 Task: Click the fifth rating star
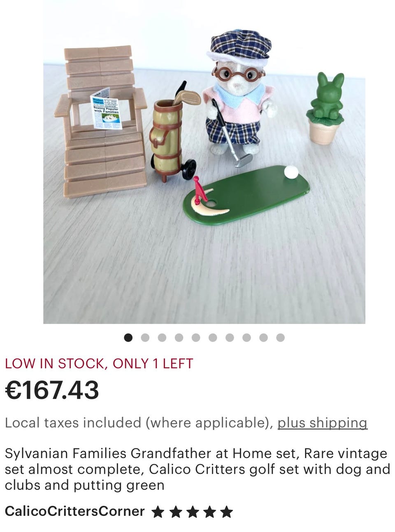[x=226, y=512]
